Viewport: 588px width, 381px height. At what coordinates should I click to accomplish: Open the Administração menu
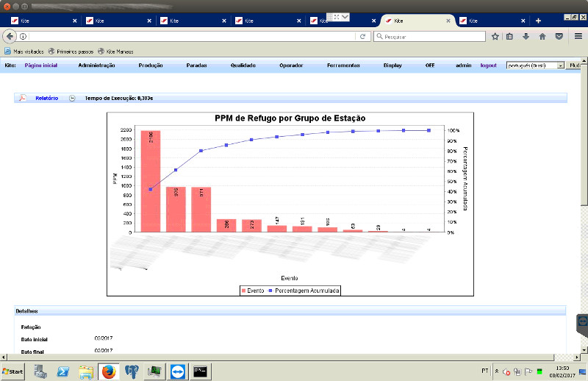tap(96, 65)
